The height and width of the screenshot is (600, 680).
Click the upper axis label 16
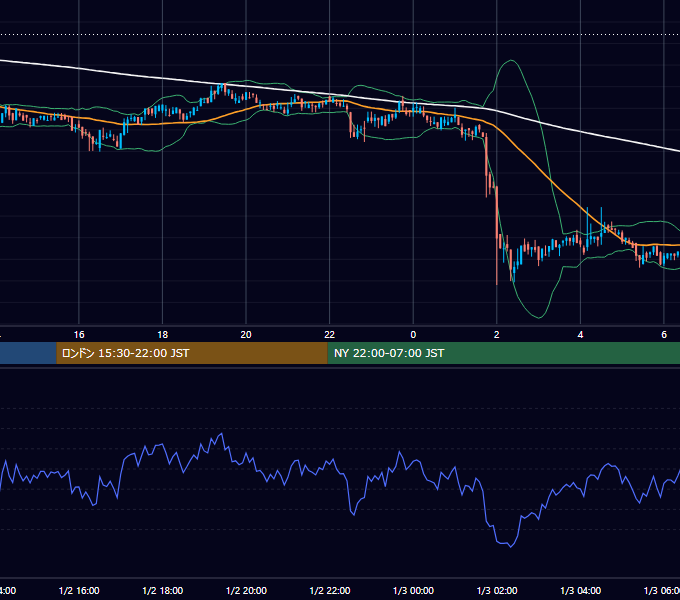pos(79,334)
